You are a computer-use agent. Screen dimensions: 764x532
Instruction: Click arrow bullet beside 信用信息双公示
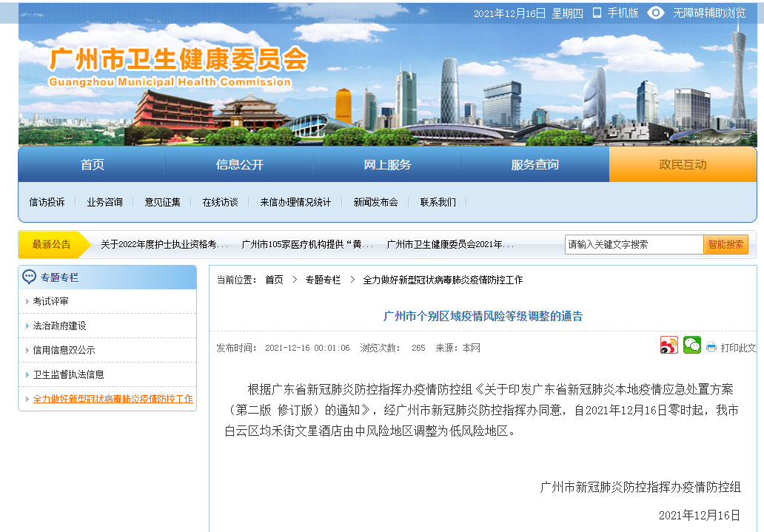tap(27, 350)
